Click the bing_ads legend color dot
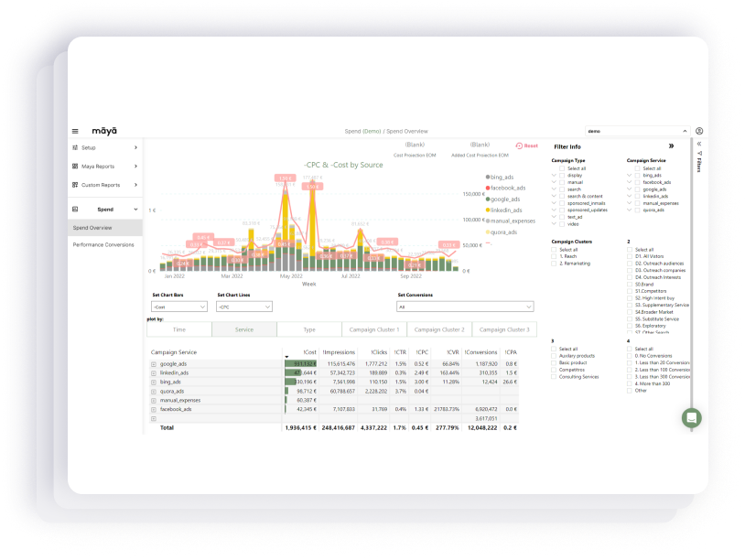This screenshot has height=560, width=745. 488,178
